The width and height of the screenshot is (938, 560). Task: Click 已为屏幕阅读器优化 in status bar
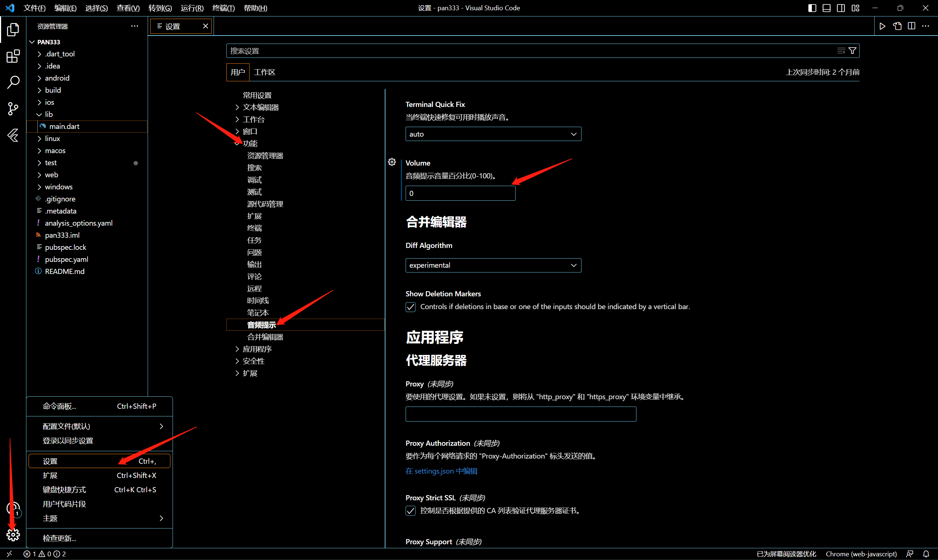[x=786, y=553]
